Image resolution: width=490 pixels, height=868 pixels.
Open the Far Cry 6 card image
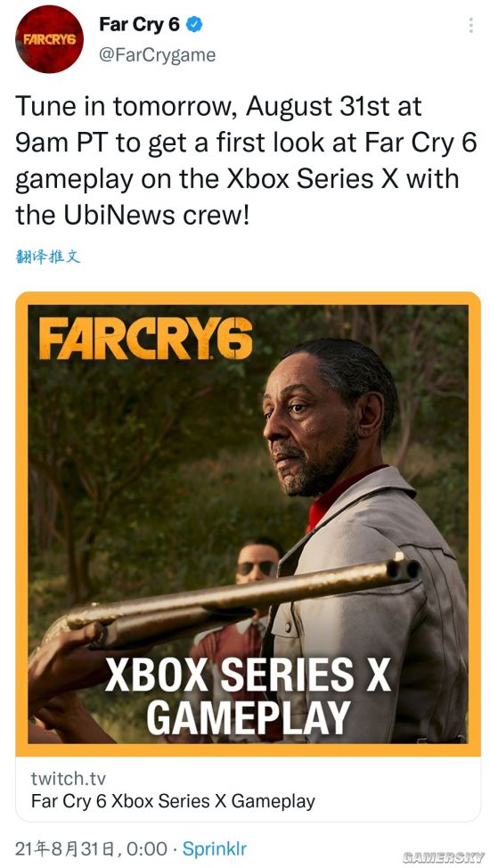(248, 523)
